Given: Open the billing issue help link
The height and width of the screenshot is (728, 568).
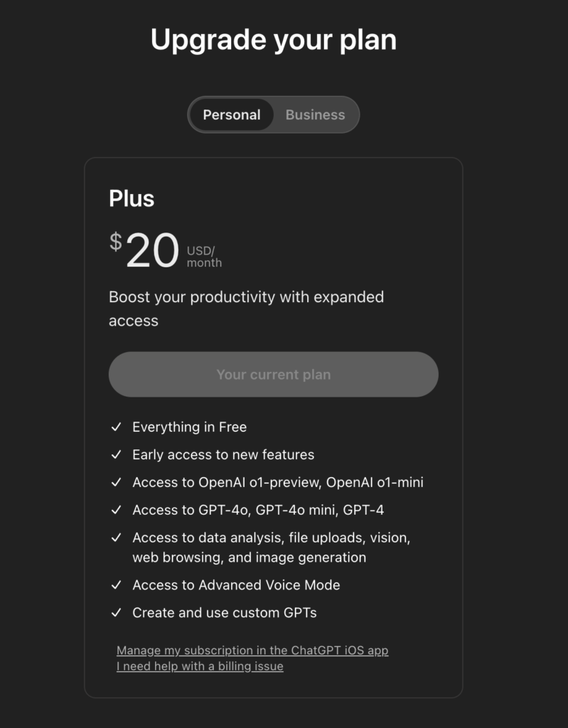Looking at the screenshot, I should [x=200, y=667].
